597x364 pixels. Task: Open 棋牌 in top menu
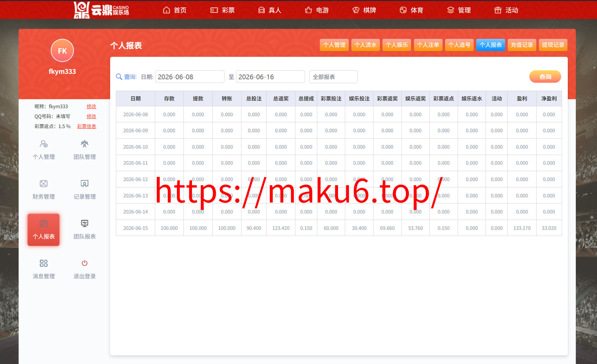(370, 10)
